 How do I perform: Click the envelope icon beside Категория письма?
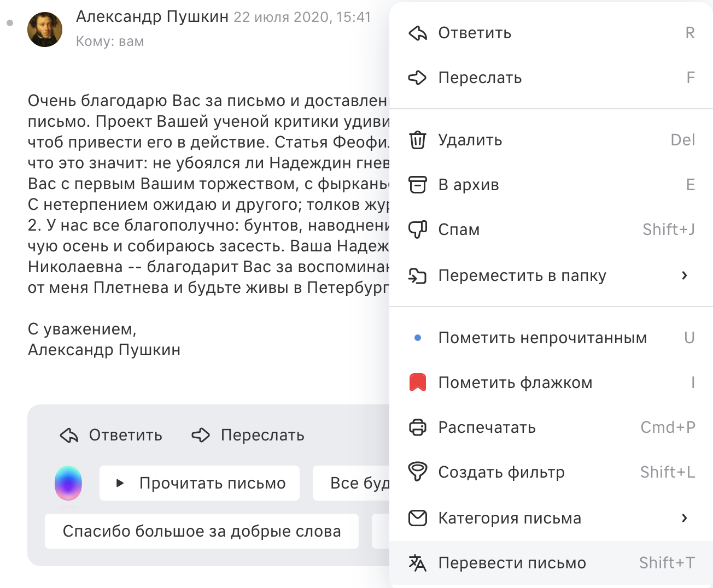tap(418, 518)
